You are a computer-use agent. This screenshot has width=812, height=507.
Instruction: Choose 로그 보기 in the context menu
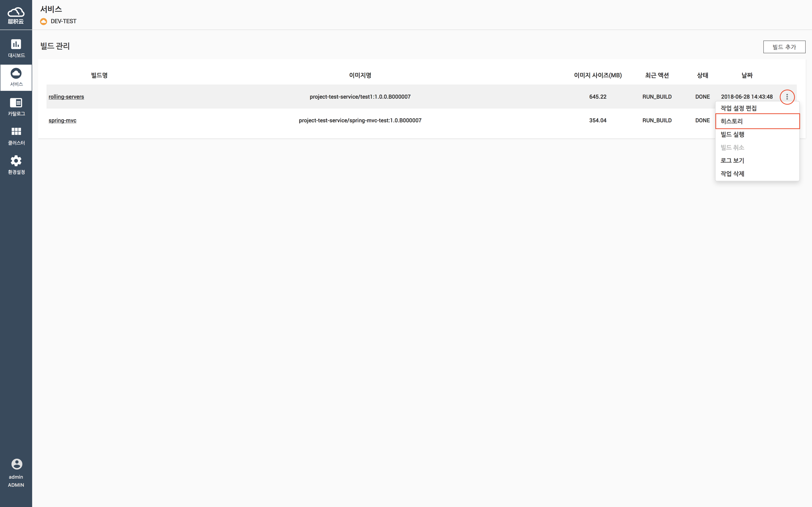coord(732,161)
